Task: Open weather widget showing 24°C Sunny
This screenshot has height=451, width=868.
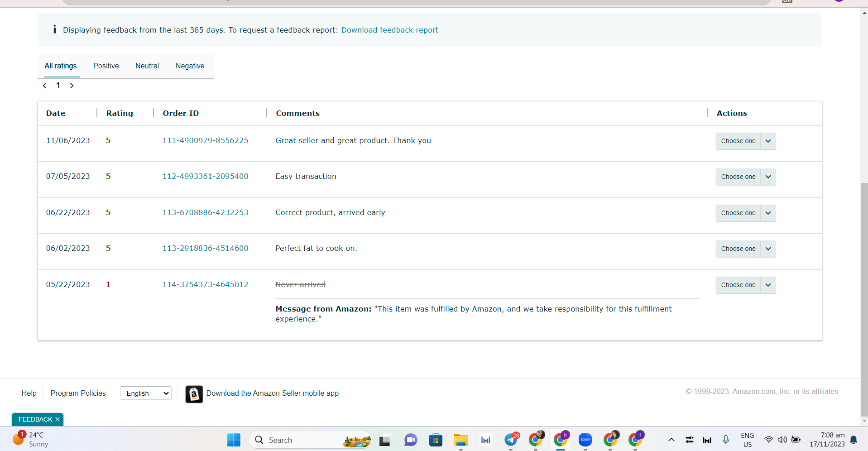Action: pos(31,439)
